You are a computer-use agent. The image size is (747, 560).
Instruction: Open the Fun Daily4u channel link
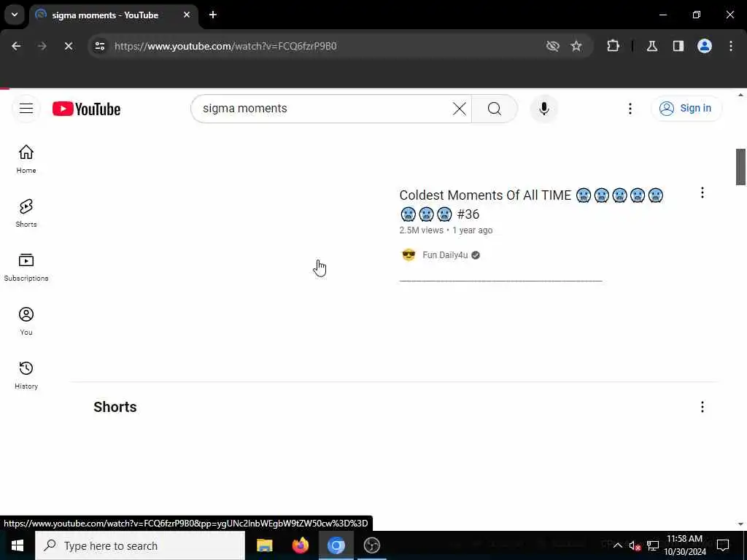445,255
